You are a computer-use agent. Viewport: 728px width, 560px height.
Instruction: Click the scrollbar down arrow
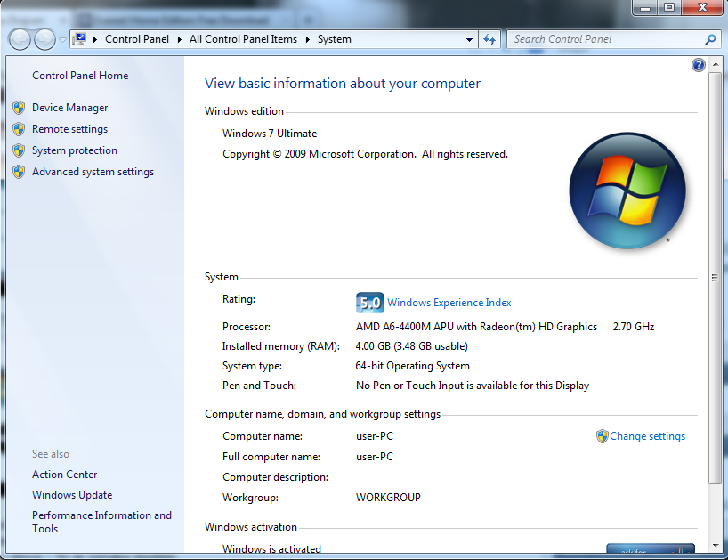point(715,546)
